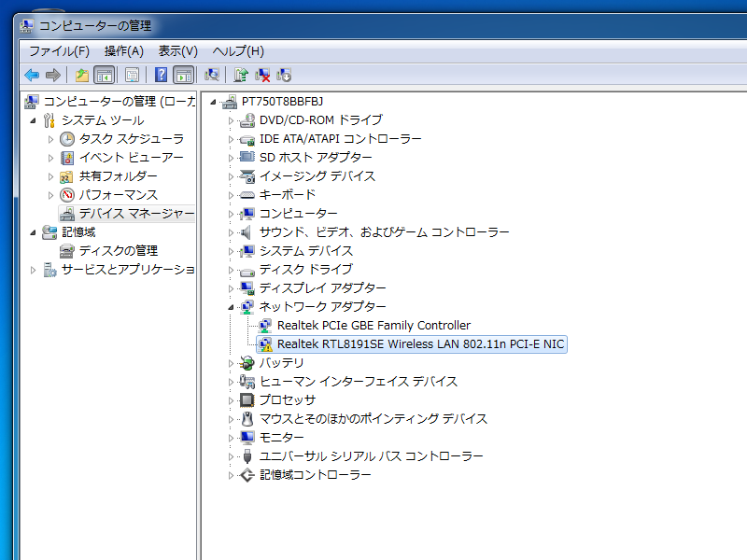The image size is (747, 560).
Task: Select the システム デバイス category
Action: tap(306, 250)
